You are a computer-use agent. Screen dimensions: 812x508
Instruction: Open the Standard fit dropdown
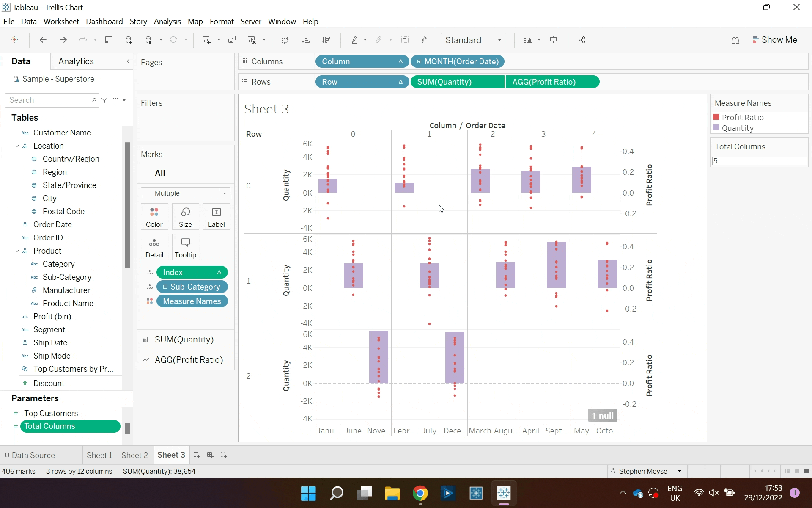(x=499, y=40)
